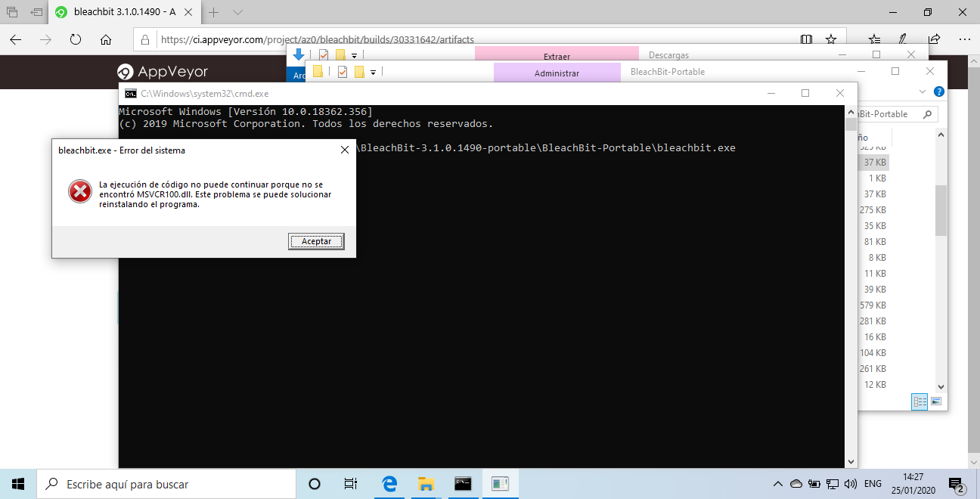
Task: Click Explorer file list scroll up arrow
Action: click(x=941, y=135)
